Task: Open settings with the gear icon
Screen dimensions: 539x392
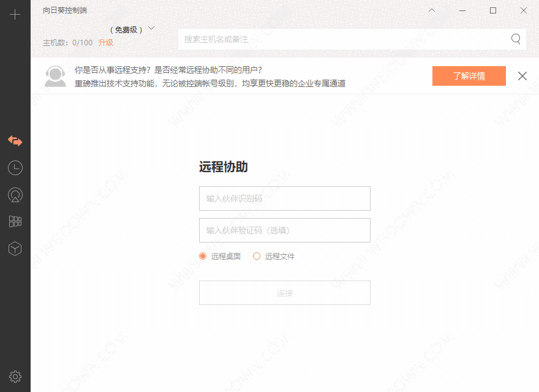Action: [x=15, y=376]
